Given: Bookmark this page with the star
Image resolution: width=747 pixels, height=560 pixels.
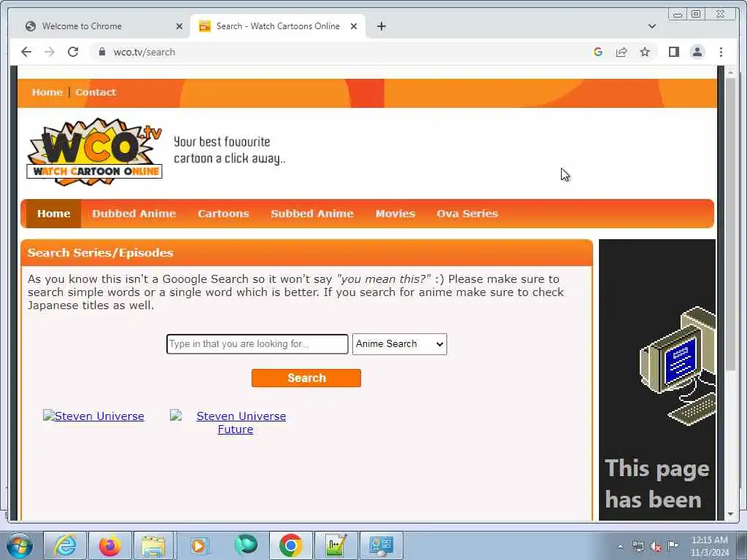Looking at the screenshot, I should (645, 52).
